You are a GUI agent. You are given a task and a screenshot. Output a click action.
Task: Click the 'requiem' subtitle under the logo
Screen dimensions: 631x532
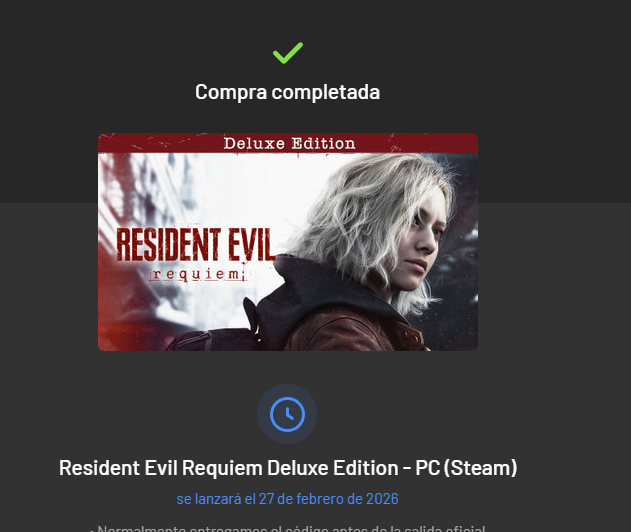pos(198,274)
